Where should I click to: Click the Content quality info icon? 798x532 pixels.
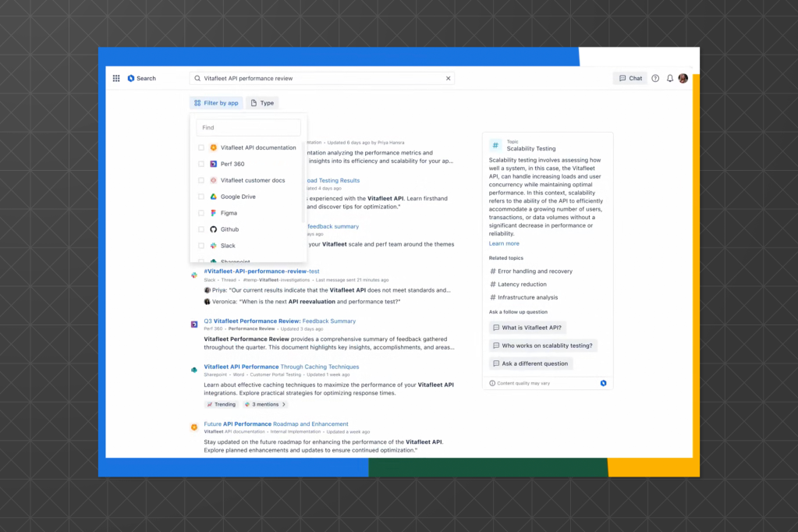(x=492, y=383)
